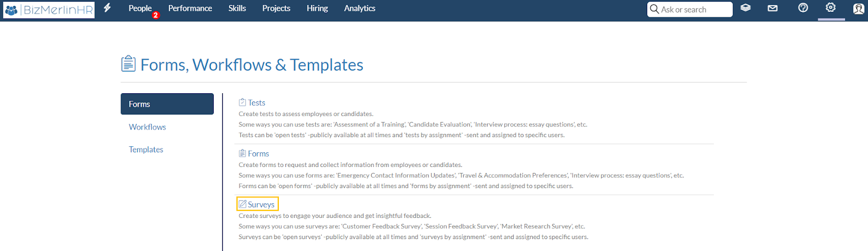The image size is (868, 251).
Task: Open the user profile avatar icon
Action: coord(858,9)
